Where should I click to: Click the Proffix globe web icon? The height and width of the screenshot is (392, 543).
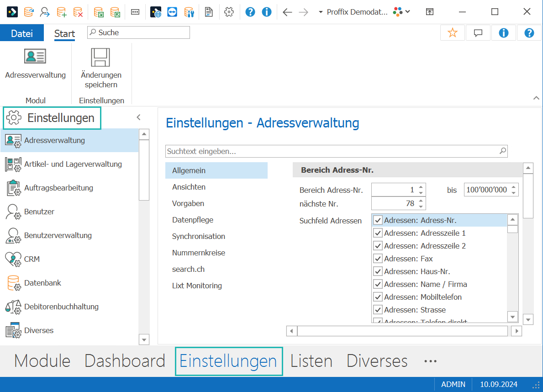point(155,12)
